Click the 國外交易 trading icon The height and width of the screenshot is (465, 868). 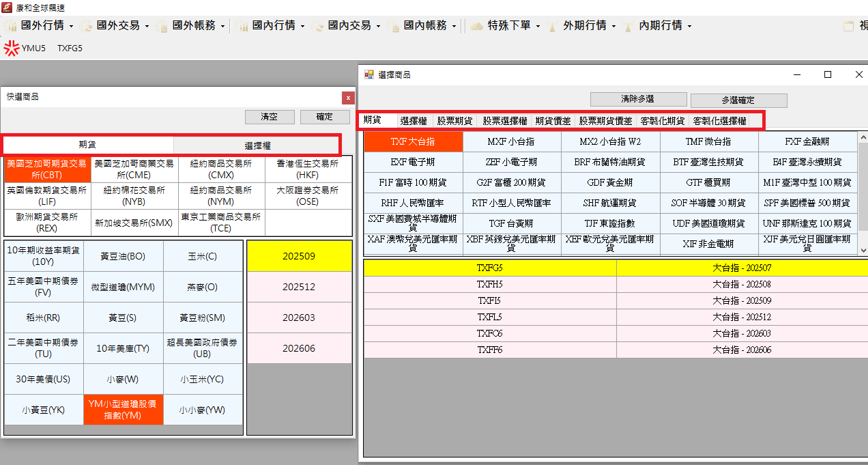click(x=86, y=26)
